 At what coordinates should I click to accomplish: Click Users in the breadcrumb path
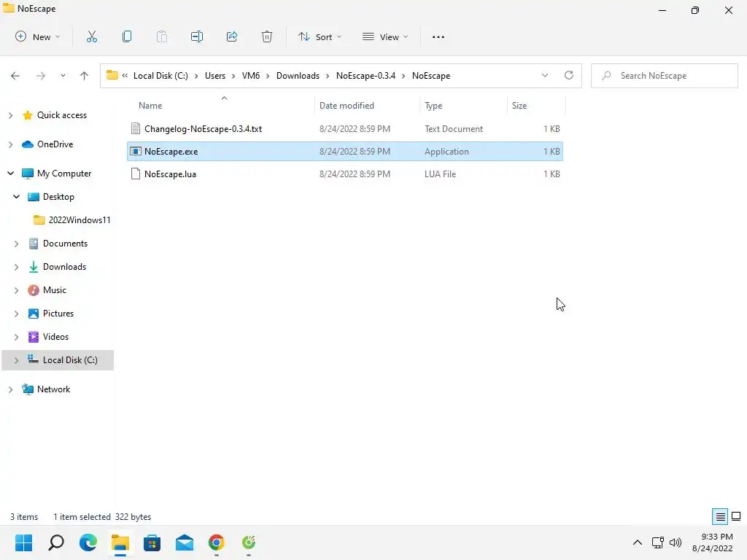(215, 76)
